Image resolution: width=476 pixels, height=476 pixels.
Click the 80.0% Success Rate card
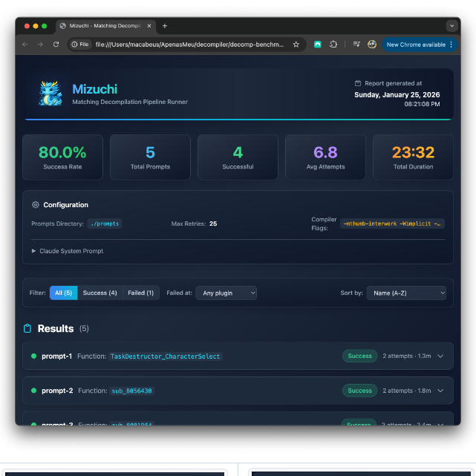(62, 157)
